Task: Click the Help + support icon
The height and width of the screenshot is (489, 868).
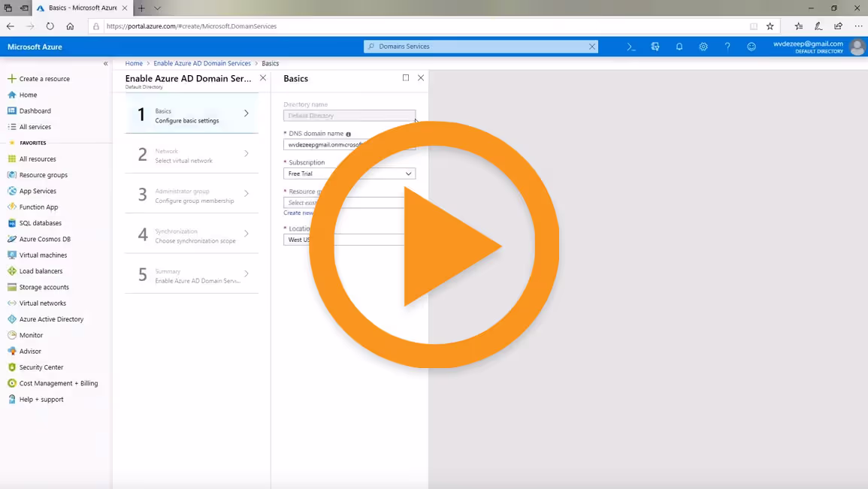Action: click(11, 400)
